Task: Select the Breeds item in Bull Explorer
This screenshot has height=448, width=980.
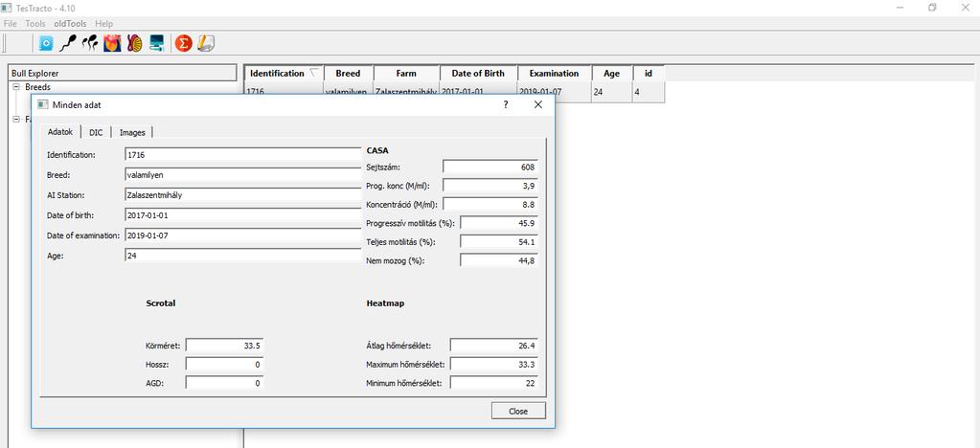Action: [37, 87]
